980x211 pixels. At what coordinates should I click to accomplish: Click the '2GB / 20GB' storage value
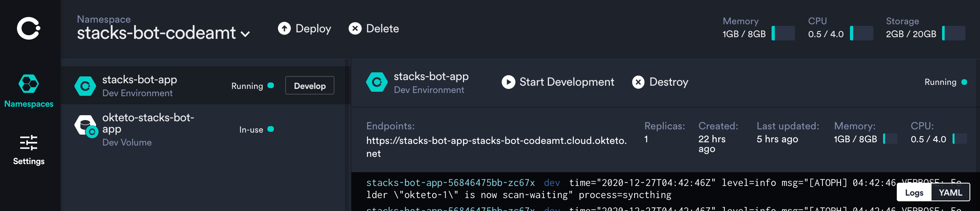(x=911, y=34)
